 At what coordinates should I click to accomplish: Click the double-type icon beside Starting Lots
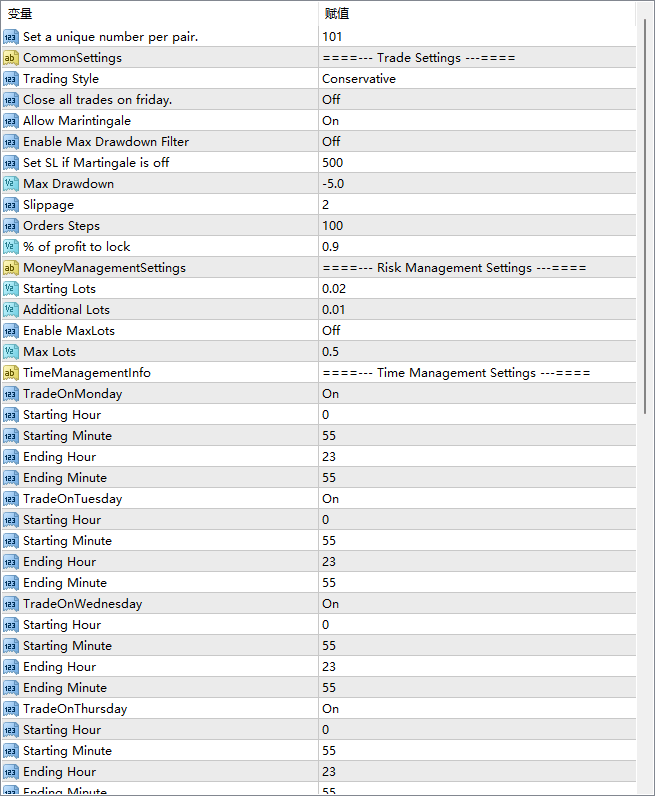(x=11, y=289)
